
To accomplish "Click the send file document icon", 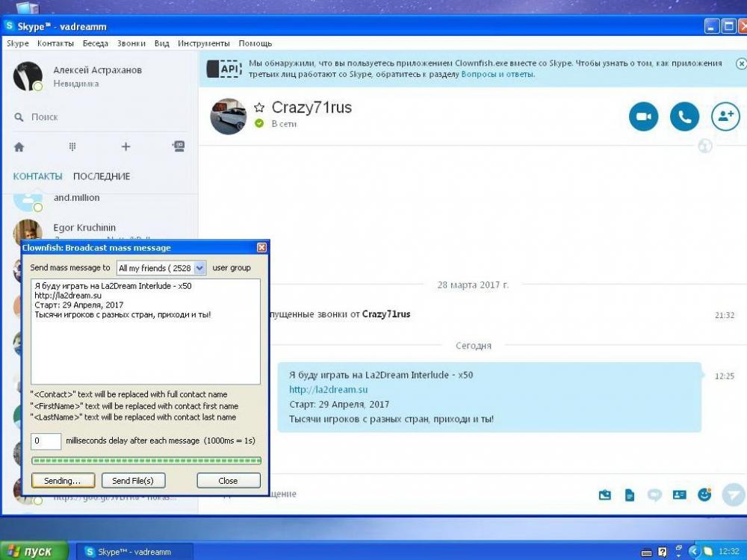I will (x=630, y=494).
